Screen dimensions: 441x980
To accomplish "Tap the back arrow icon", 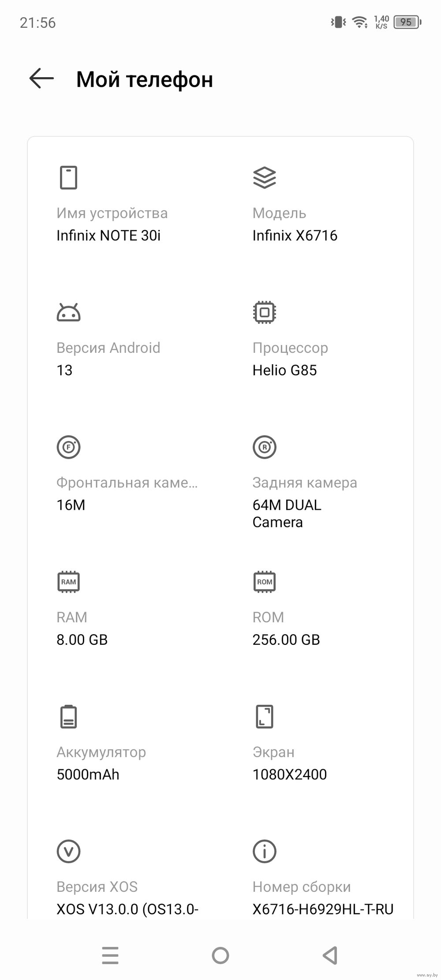I will point(41,79).
